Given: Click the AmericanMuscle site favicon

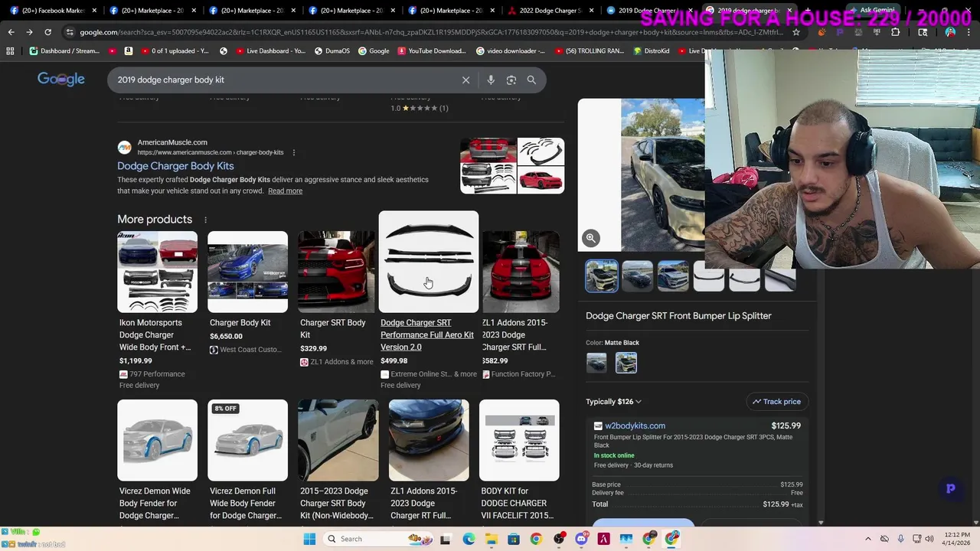Looking at the screenshot, I should click(124, 147).
